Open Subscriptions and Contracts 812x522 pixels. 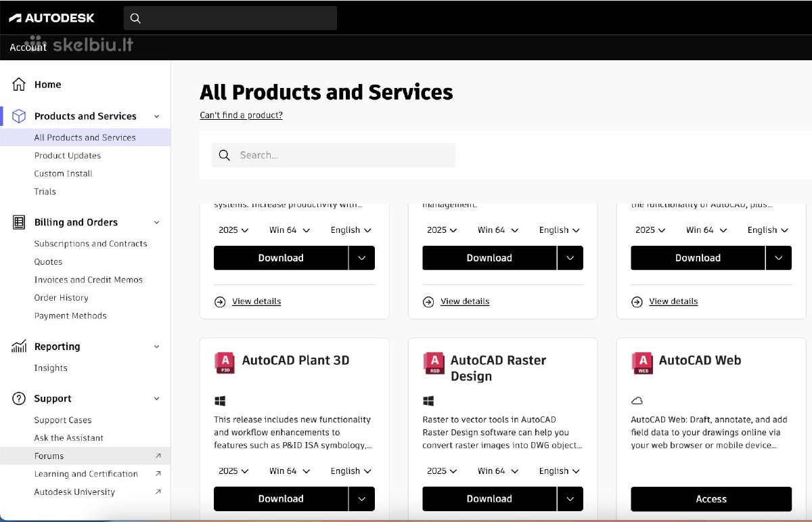point(91,244)
